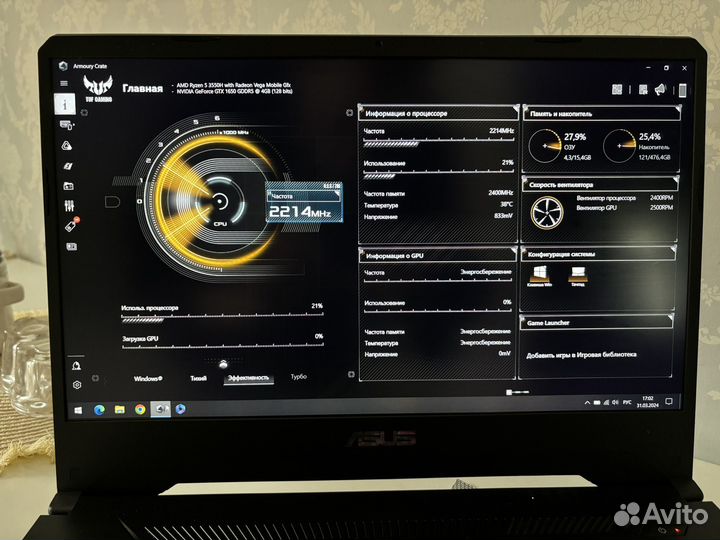The image size is (720, 540).
Task: Open the News sidebar icon
Action: click(x=72, y=247)
